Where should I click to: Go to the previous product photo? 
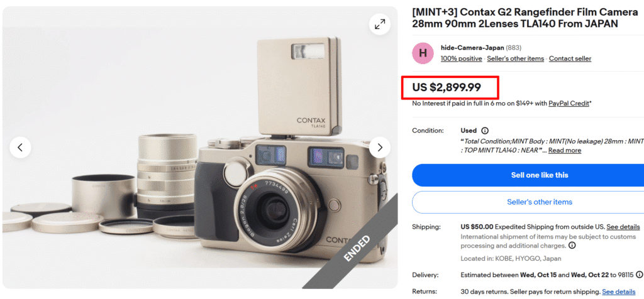point(20,148)
